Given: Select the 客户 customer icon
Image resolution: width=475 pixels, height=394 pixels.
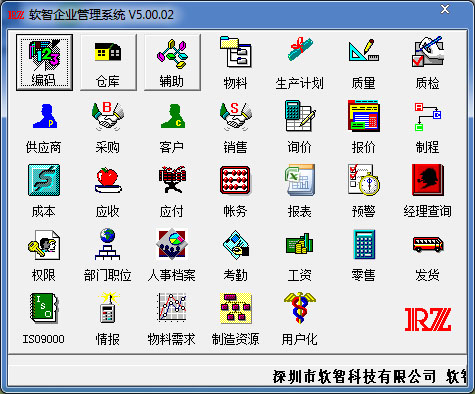Looking at the screenshot, I should click(x=172, y=127).
